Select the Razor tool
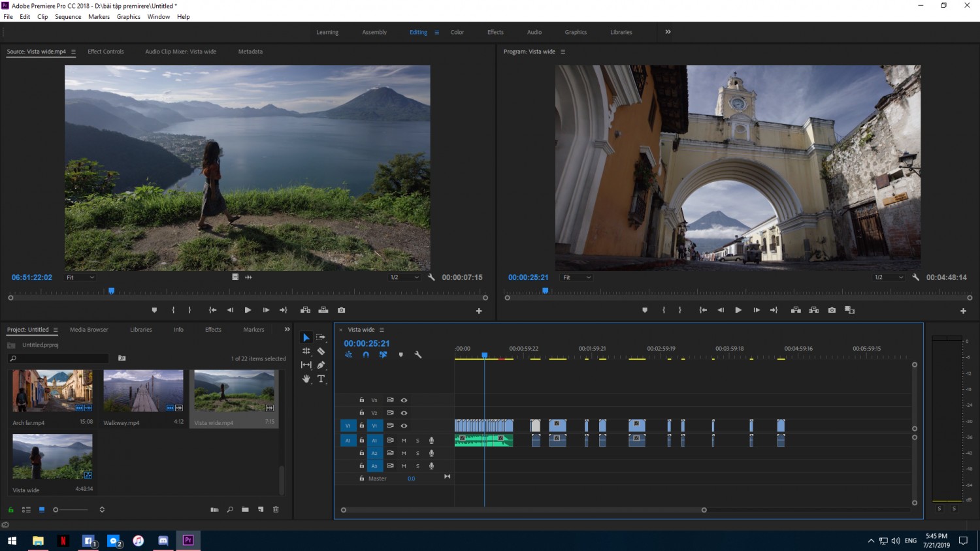The height and width of the screenshot is (551, 980). pyautogui.click(x=321, y=351)
